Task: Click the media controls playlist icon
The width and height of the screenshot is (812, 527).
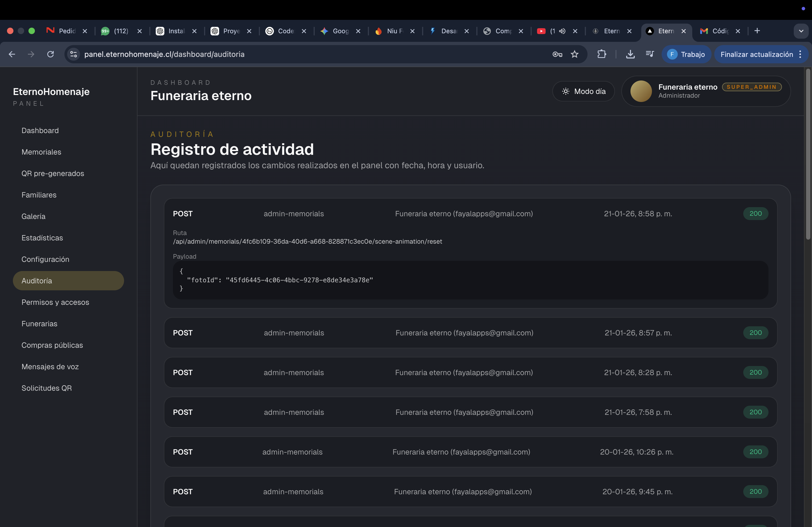Action: pos(650,54)
